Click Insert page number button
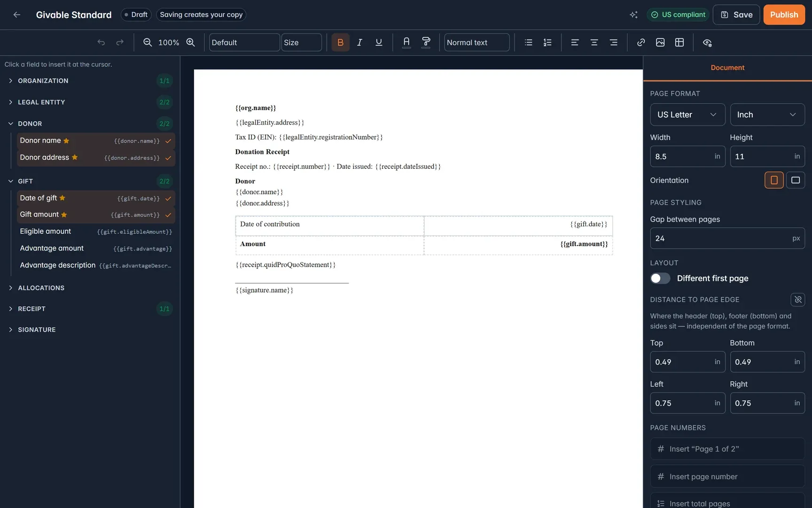This screenshot has width=812, height=508. click(x=727, y=476)
